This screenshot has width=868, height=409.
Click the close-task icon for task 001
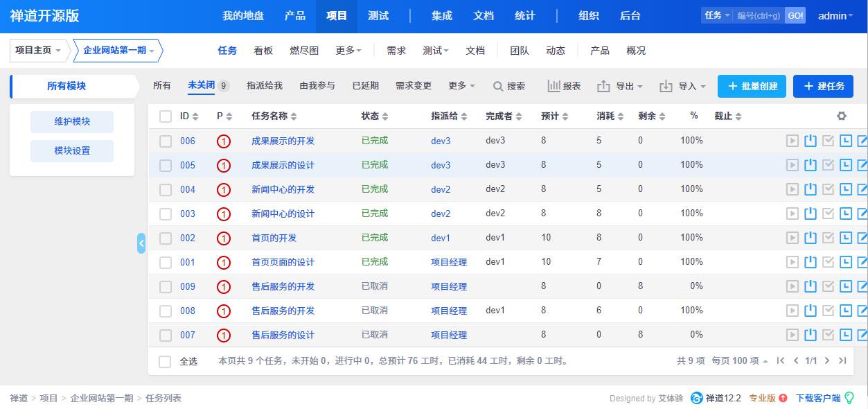(811, 262)
